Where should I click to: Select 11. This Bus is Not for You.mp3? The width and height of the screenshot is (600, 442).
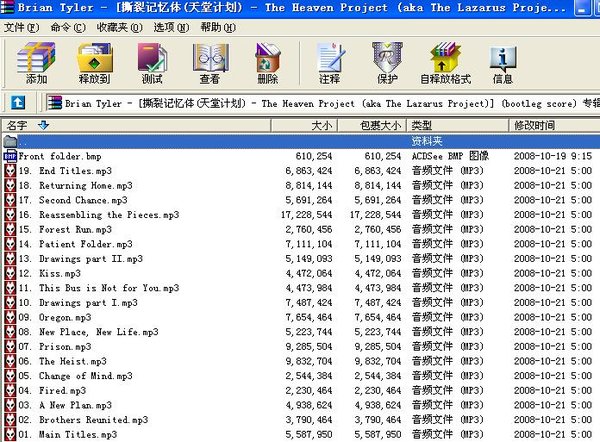pos(99,288)
